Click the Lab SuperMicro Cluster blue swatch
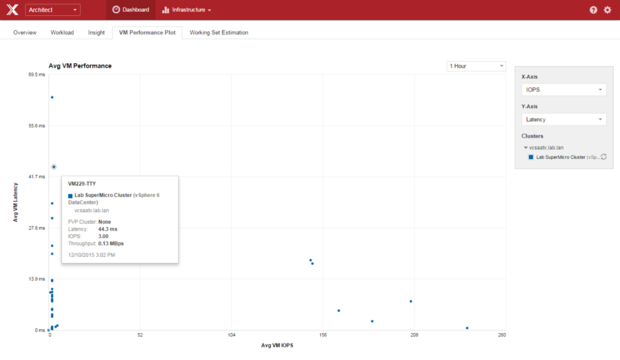This screenshot has width=620, height=360. [531, 157]
